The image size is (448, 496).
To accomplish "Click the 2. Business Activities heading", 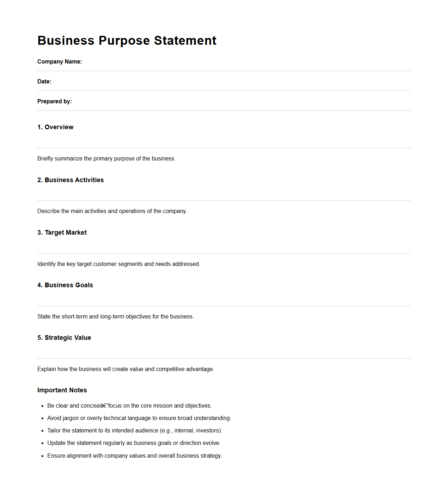I will [71, 180].
